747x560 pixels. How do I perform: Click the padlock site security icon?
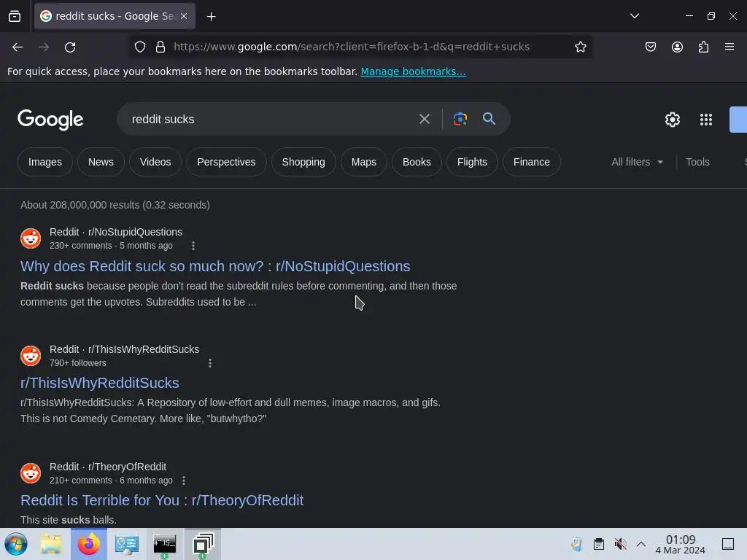(160, 47)
